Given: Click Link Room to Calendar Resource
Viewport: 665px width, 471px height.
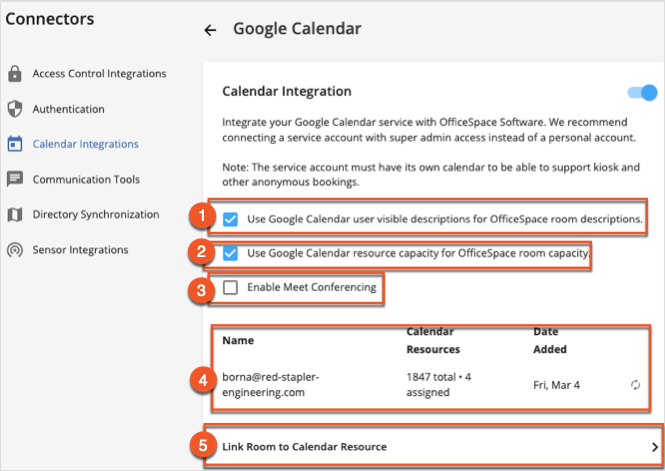Looking at the screenshot, I should 304,446.
